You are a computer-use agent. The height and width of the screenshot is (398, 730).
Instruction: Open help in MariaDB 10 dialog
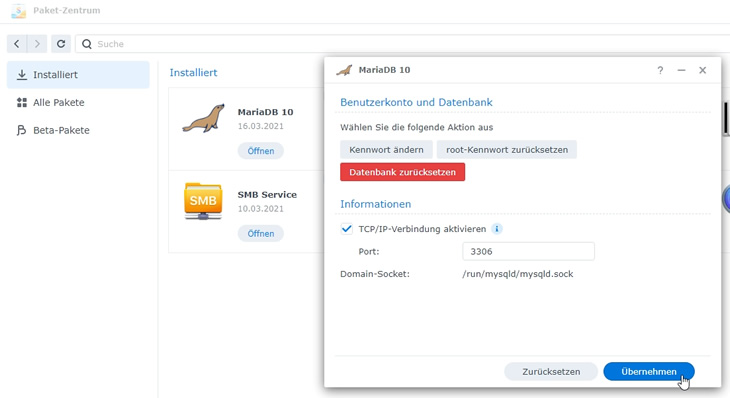click(x=660, y=70)
